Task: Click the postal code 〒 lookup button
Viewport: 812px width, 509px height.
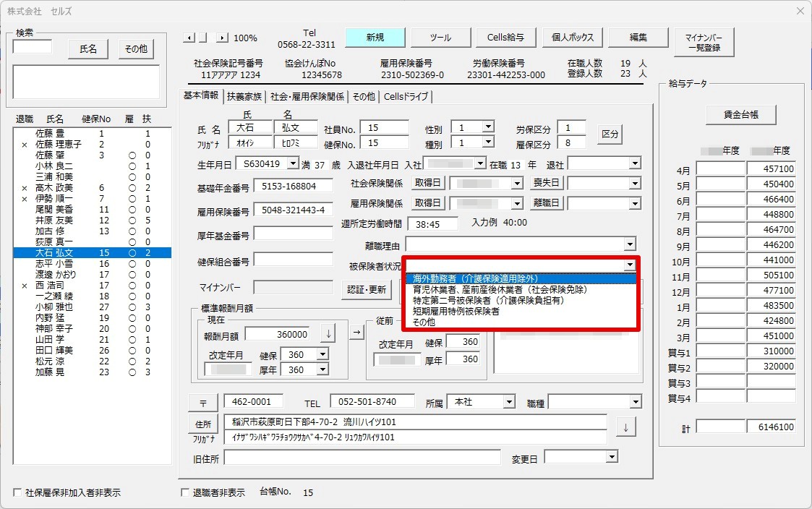Action: (203, 403)
